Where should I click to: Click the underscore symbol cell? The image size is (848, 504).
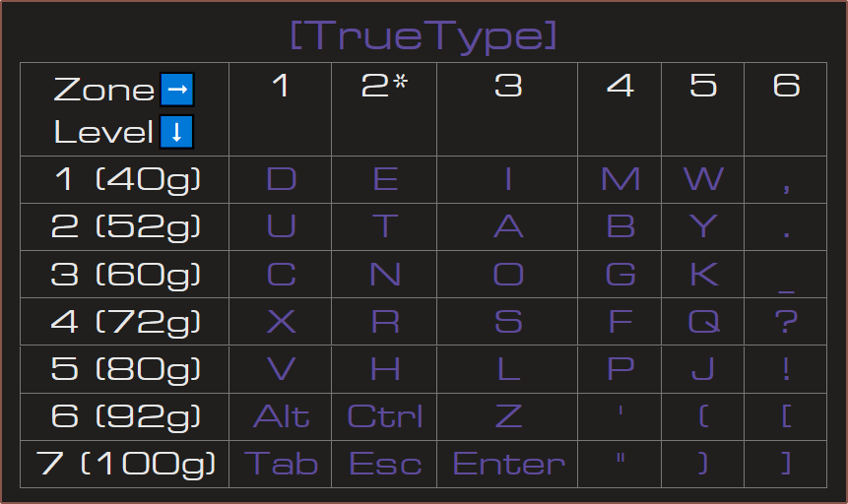pos(786,275)
